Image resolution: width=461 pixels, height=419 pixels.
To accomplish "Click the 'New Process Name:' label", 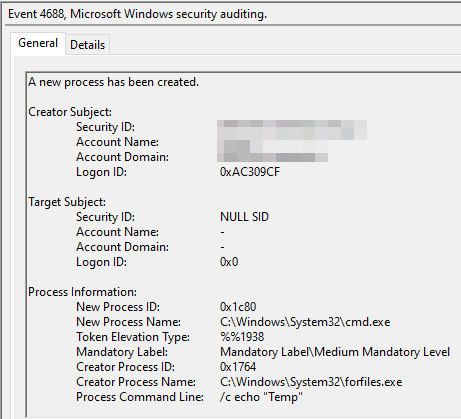I will point(128,322).
